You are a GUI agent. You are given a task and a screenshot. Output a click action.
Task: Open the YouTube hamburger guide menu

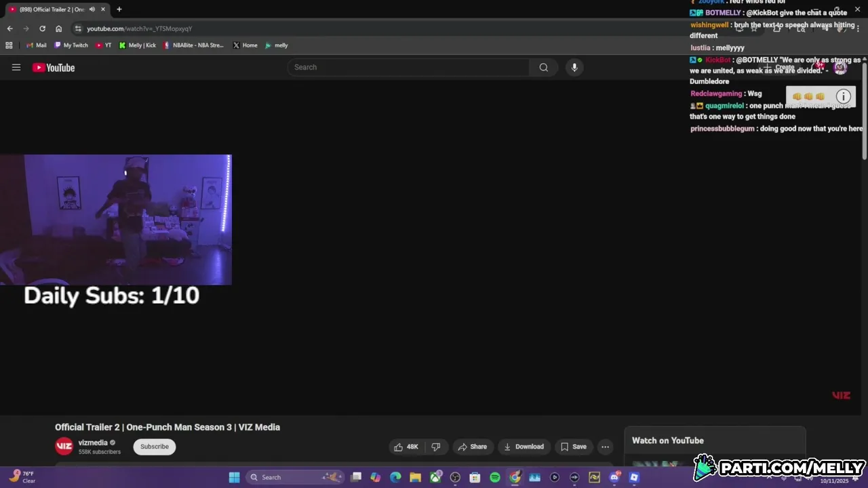click(16, 67)
